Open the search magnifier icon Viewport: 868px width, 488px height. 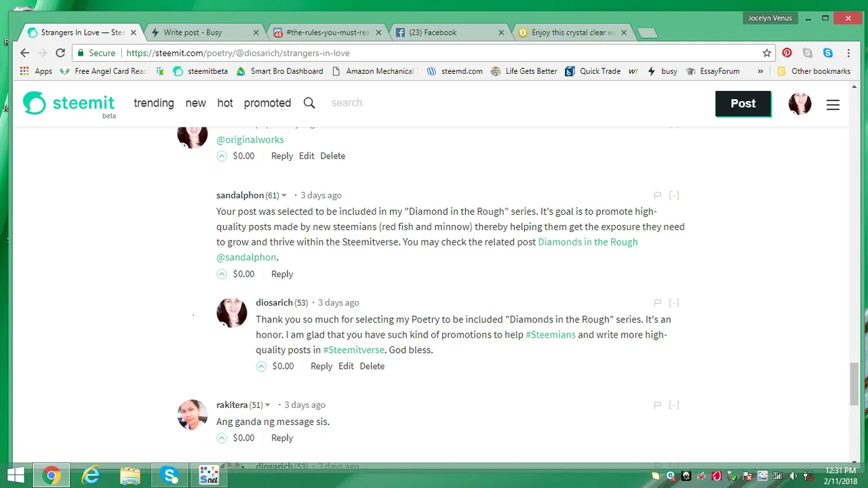[x=309, y=103]
